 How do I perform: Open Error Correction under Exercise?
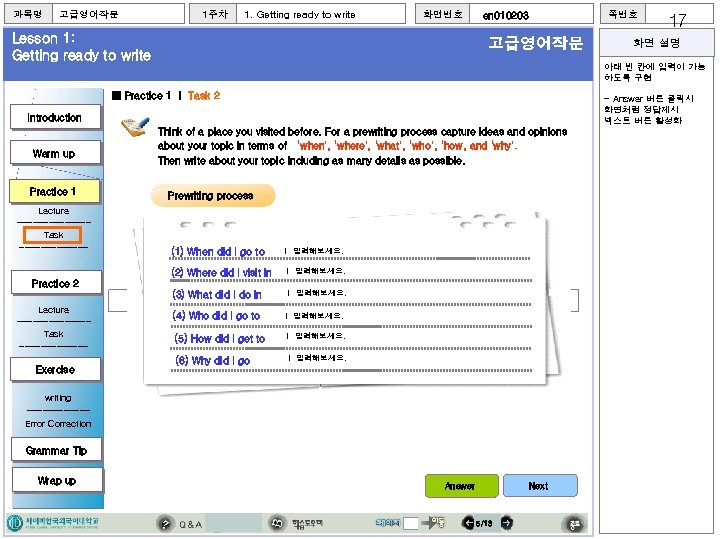58,423
